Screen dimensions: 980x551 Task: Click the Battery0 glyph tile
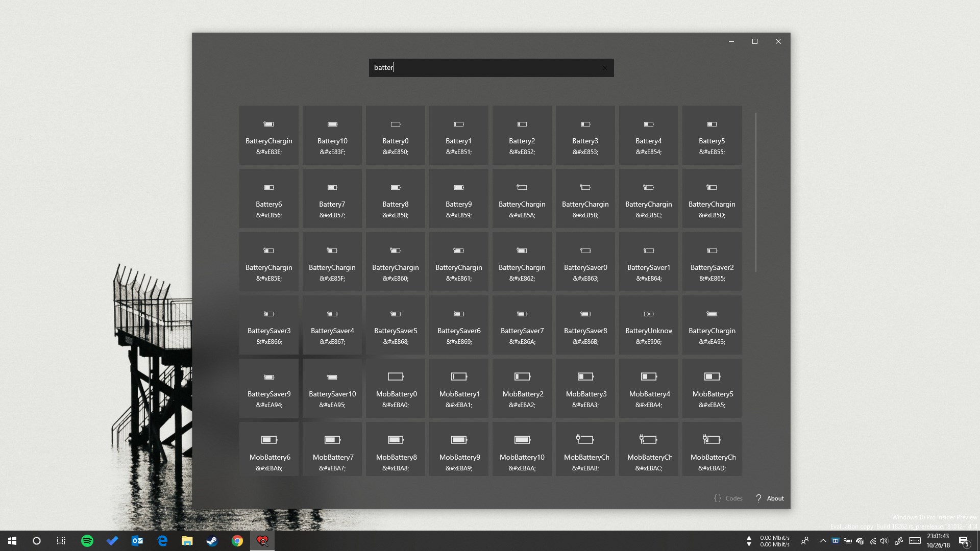[x=395, y=135]
